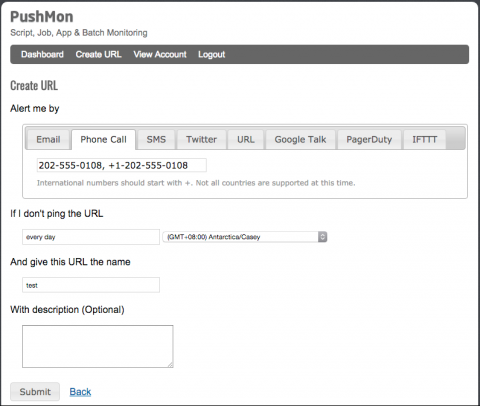Click the phone number input field
Screen dimensions: 480x406
point(122,165)
